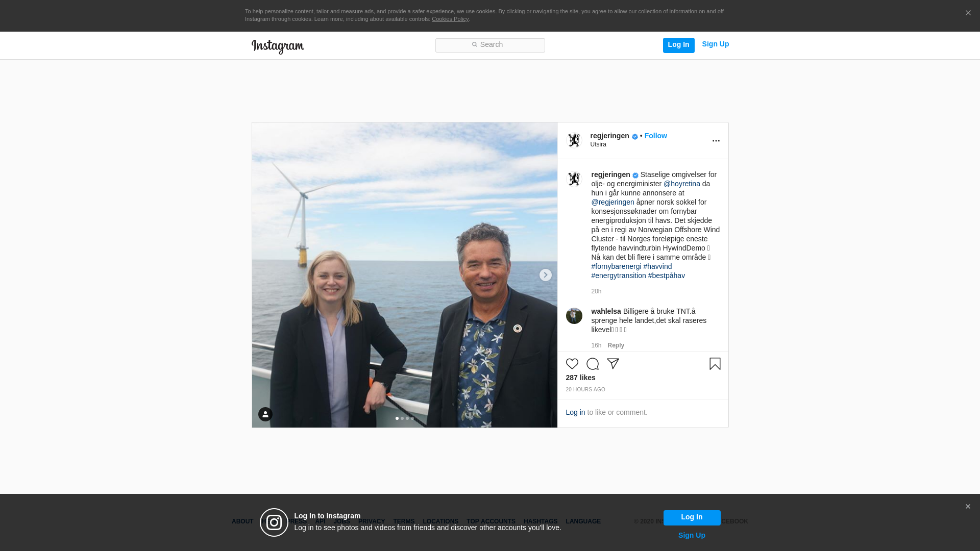
Task: Type in the Search field
Action: tap(490, 45)
